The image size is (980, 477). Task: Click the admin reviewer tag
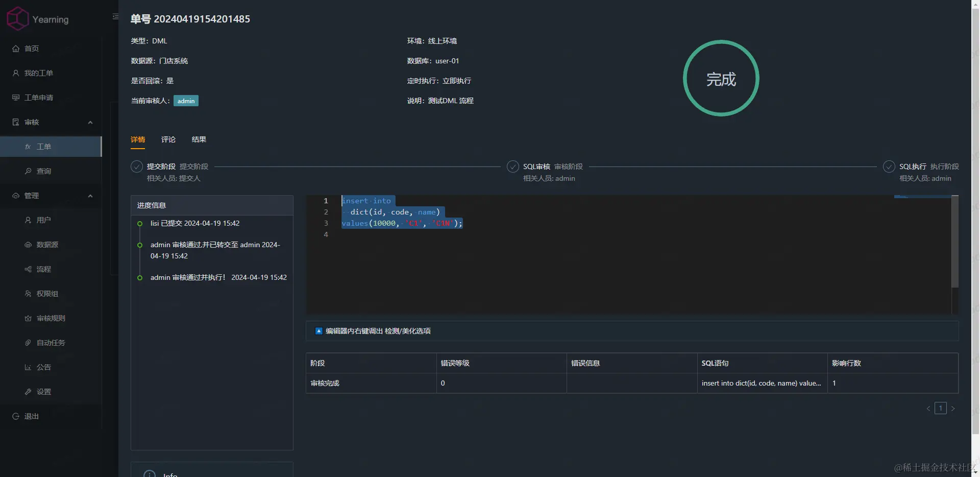point(186,101)
